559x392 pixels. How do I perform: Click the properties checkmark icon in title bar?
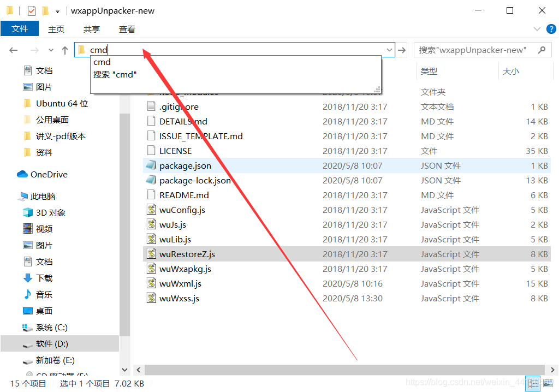pyautogui.click(x=32, y=11)
